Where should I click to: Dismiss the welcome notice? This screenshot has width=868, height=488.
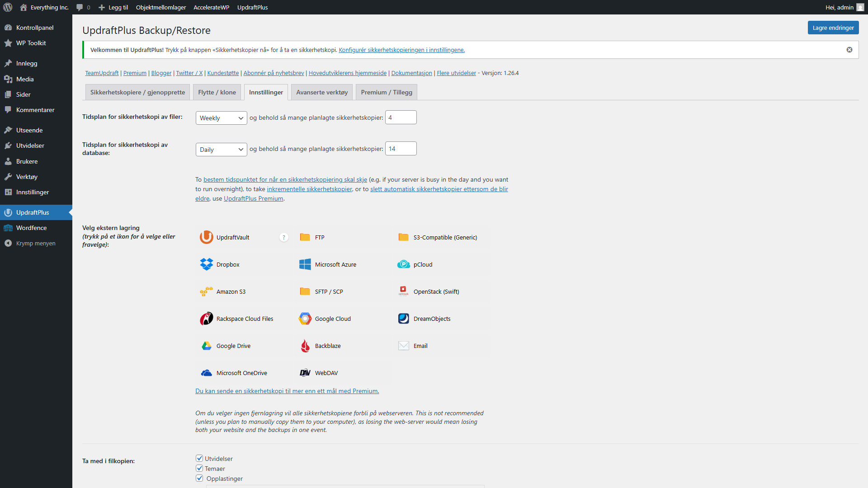[849, 50]
